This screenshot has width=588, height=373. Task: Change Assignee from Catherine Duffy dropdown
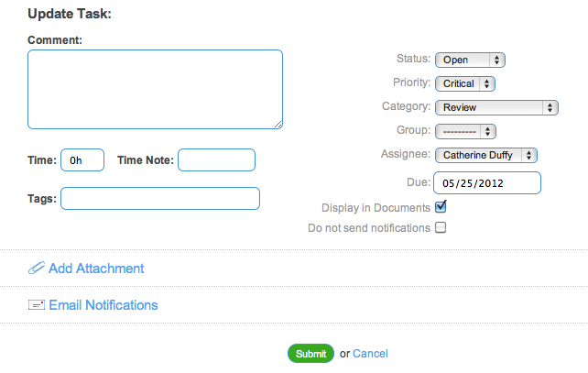pos(486,156)
